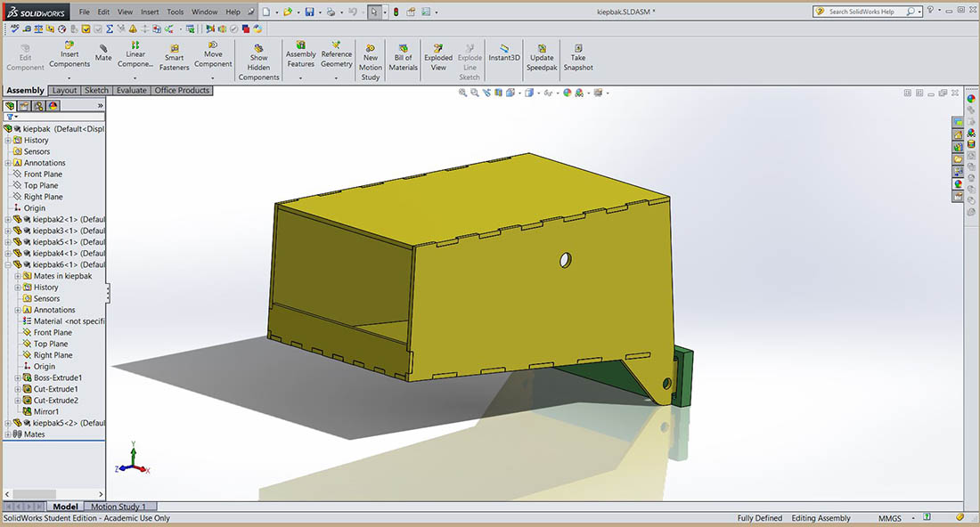Click the Insert Components tool
980x527 pixels.
(x=69, y=54)
